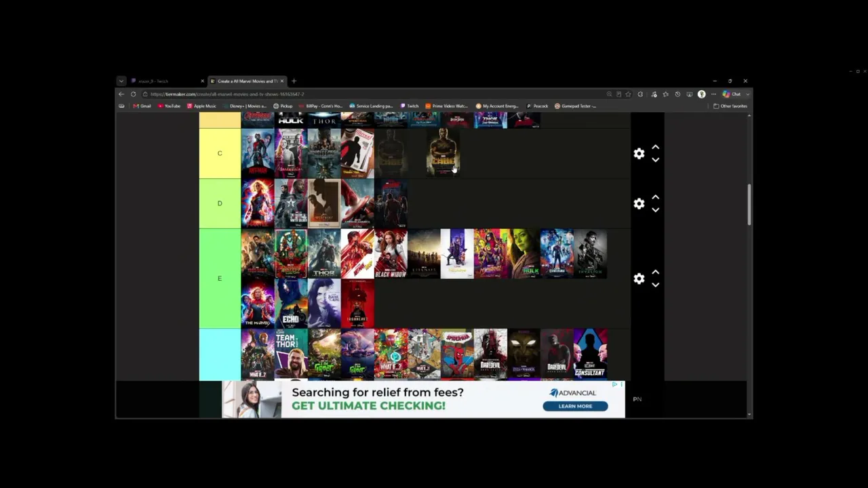
Task: Reload the current page
Action: click(134, 94)
